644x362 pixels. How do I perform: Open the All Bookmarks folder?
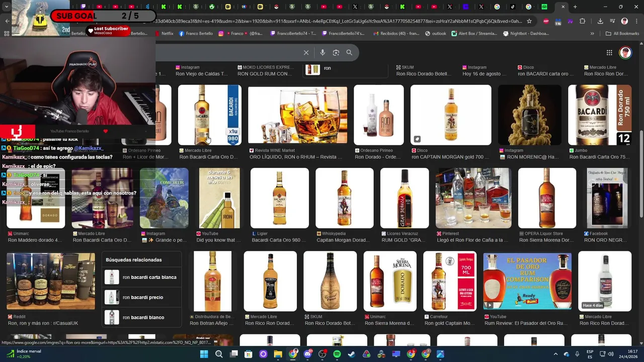click(622, 34)
